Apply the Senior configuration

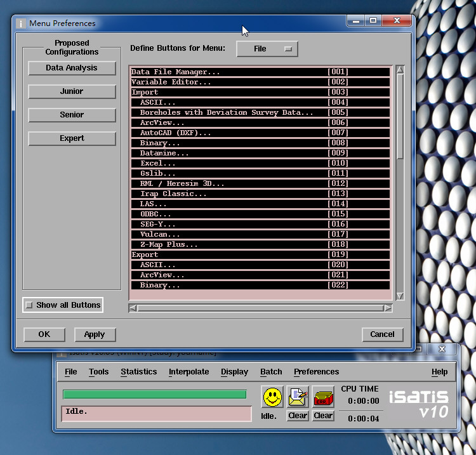[x=72, y=115]
